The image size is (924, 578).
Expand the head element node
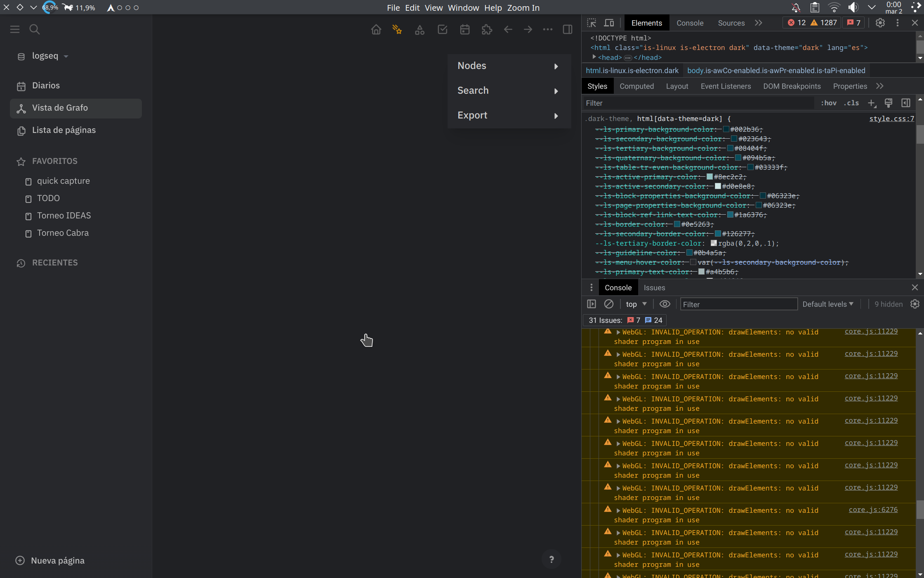click(594, 57)
